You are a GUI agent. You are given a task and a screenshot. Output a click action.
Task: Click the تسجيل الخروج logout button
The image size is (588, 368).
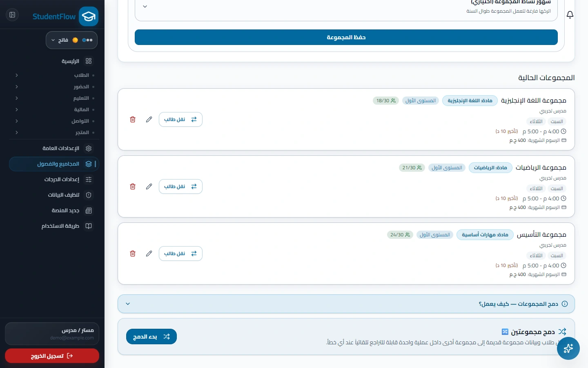(52, 356)
